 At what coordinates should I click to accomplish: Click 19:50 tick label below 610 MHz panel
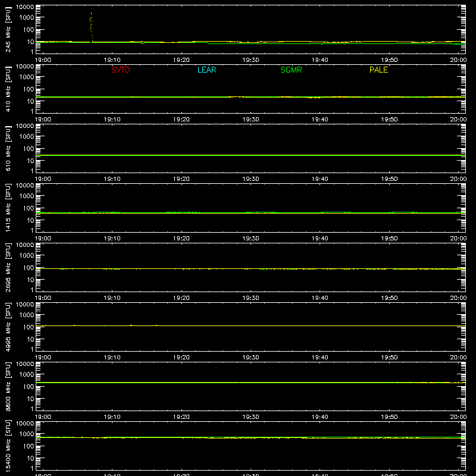click(389, 179)
